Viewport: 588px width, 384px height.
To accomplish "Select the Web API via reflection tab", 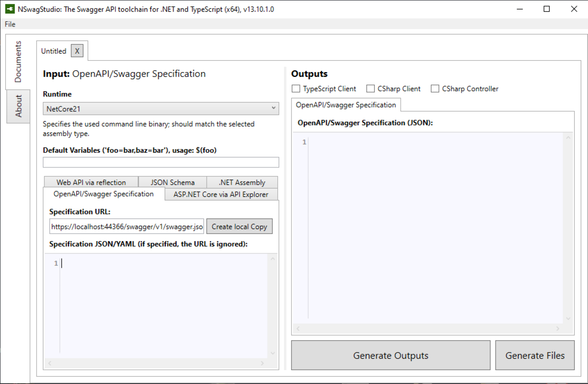I will [x=91, y=182].
